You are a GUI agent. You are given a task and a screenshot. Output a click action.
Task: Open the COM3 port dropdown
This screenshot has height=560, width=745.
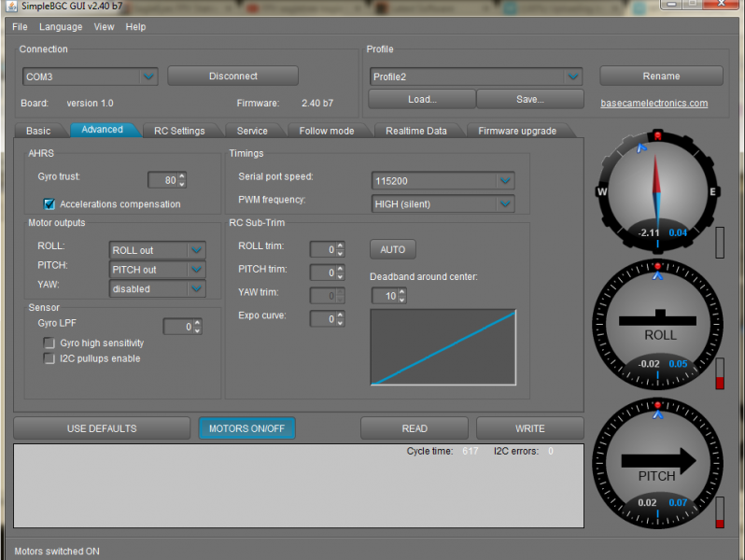tap(148, 77)
